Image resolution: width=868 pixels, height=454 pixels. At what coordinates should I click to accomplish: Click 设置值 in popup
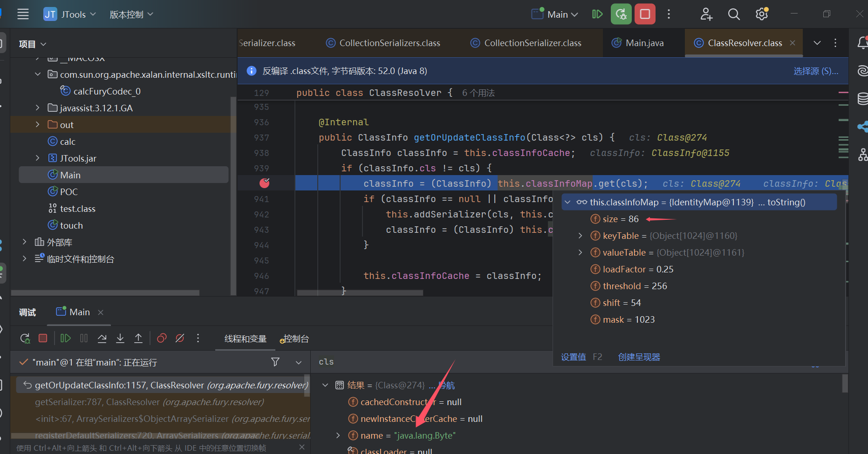click(574, 357)
